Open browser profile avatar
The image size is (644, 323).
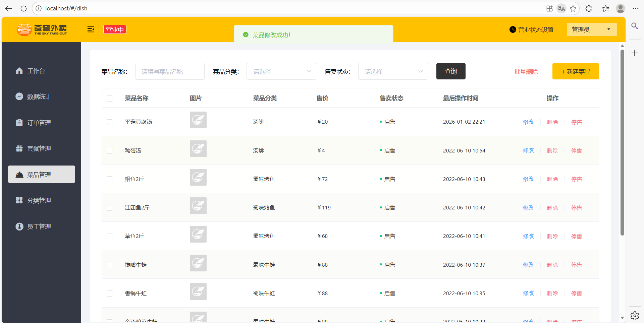point(621,8)
